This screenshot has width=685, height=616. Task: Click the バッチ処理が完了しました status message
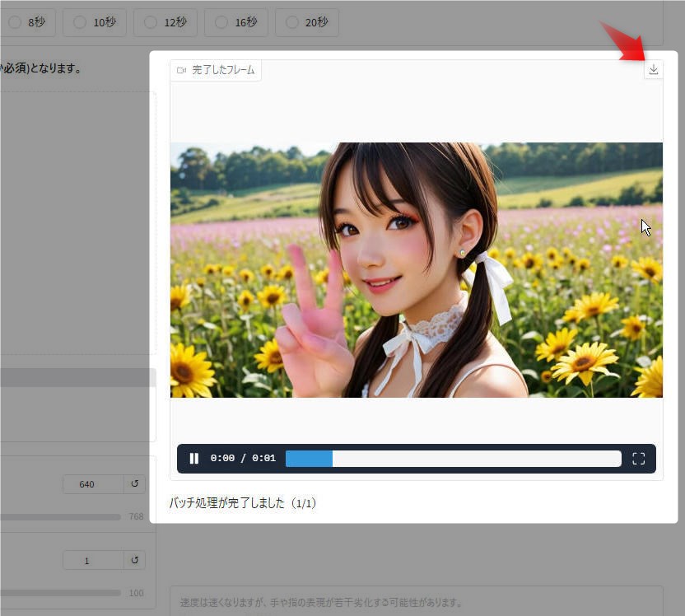point(243,502)
